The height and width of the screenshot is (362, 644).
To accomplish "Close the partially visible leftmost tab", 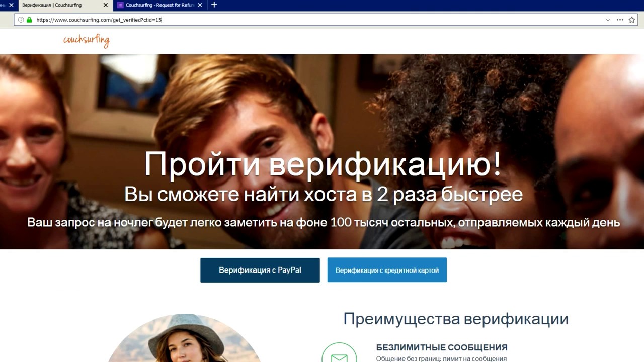I will [x=11, y=5].
